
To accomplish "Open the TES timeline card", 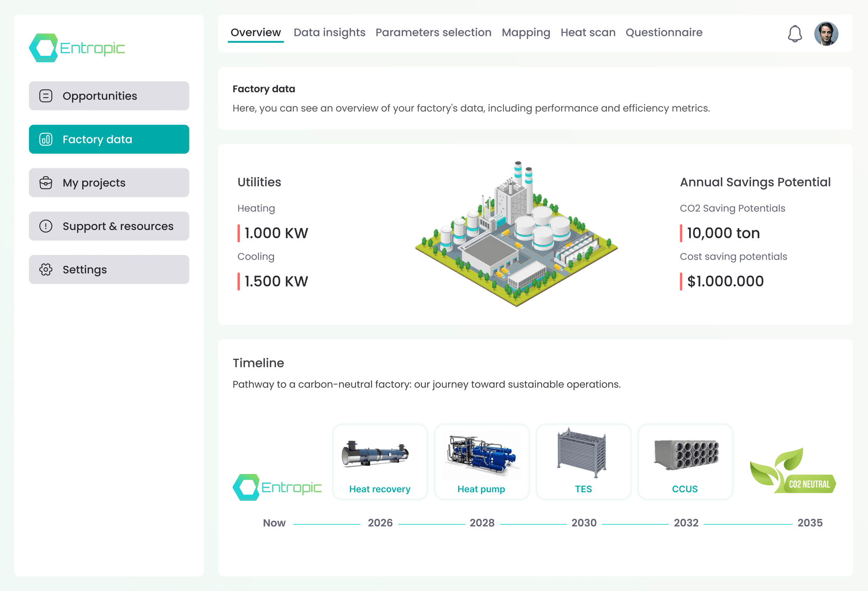I will (583, 462).
